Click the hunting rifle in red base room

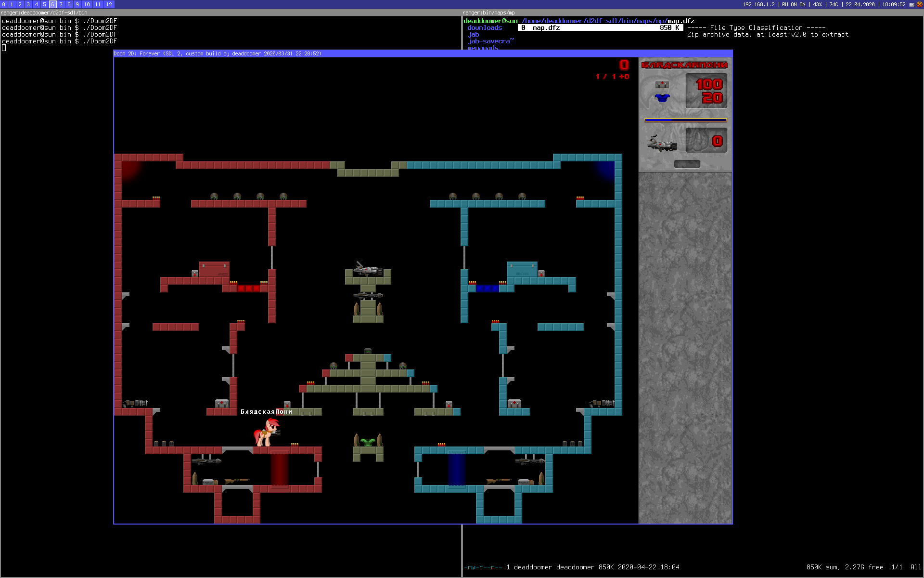(x=237, y=481)
